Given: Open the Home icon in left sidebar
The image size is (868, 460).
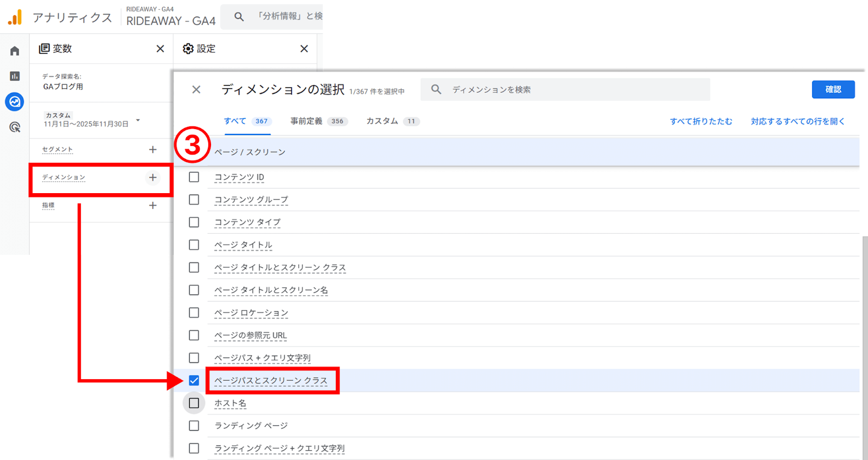Looking at the screenshot, I should point(15,51).
